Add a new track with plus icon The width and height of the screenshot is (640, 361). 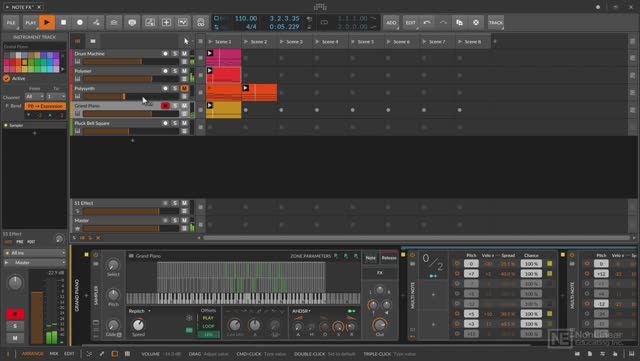pyautogui.click(x=132, y=140)
